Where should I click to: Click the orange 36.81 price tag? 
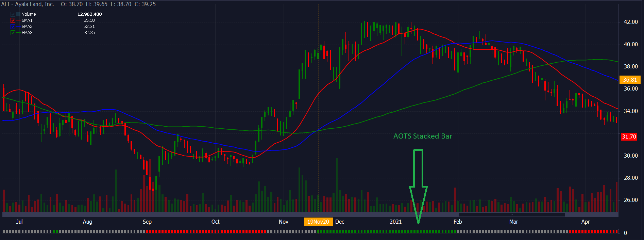pyautogui.click(x=630, y=80)
